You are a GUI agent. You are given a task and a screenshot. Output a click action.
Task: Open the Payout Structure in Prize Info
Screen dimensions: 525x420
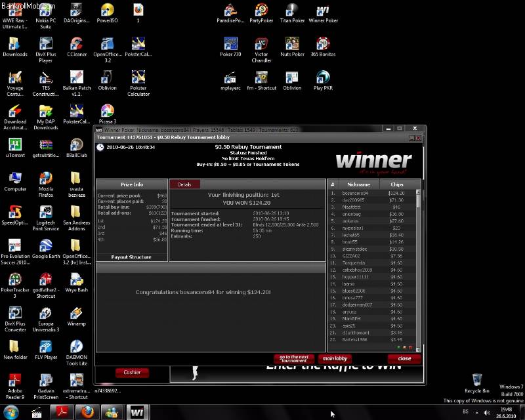(x=131, y=257)
